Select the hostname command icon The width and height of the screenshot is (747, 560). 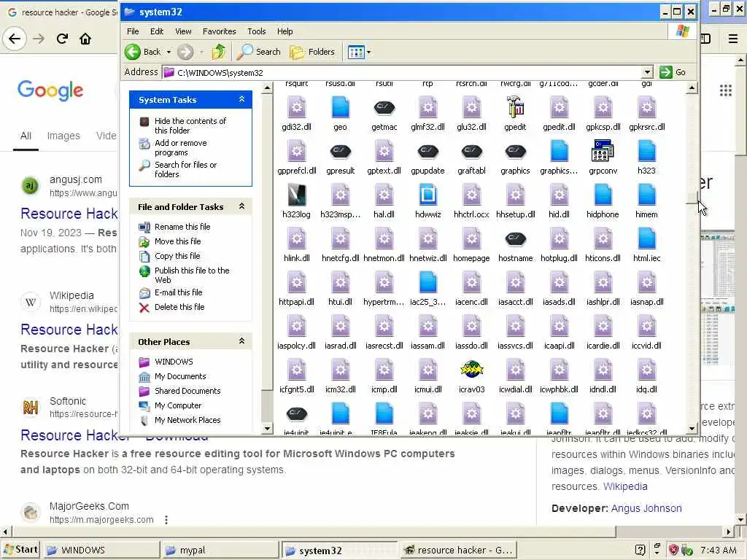(x=515, y=239)
